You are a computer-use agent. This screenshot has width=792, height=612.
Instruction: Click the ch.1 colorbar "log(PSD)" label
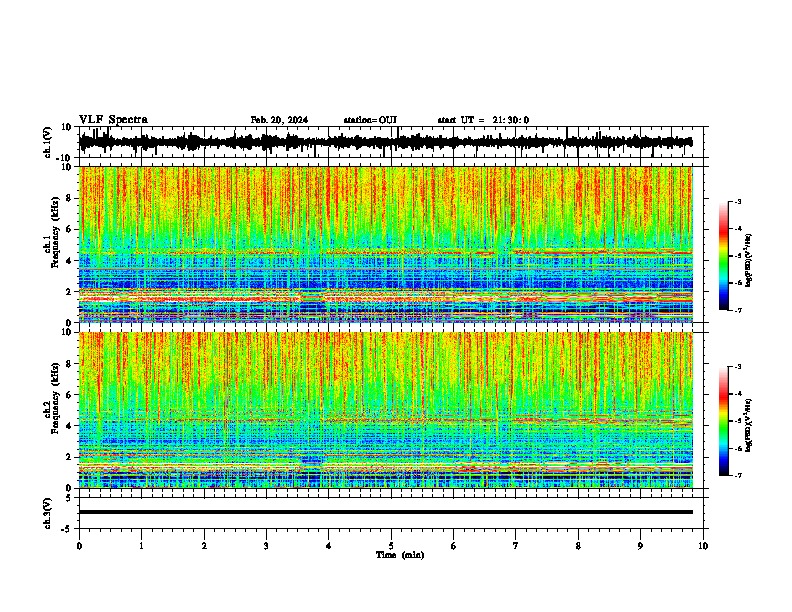pyautogui.click(x=749, y=260)
